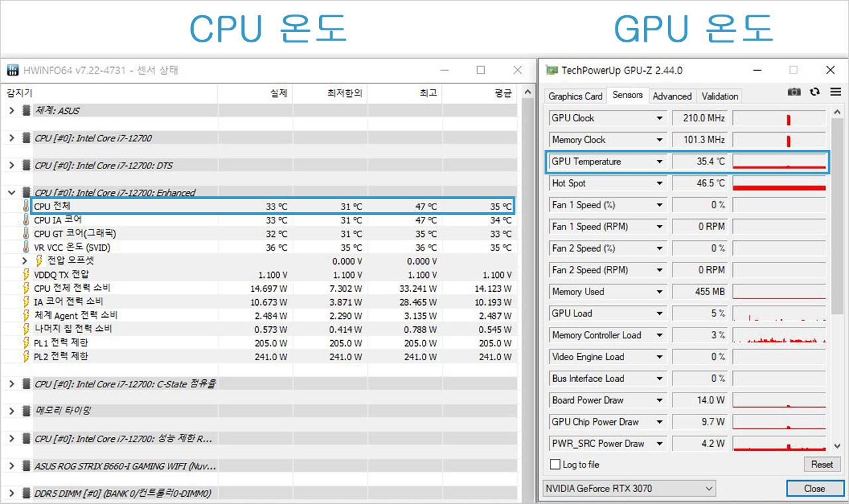Open the GPU-Z hamburger menu
The height and width of the screenshot is (504, 849).
(x=834, y=92)
